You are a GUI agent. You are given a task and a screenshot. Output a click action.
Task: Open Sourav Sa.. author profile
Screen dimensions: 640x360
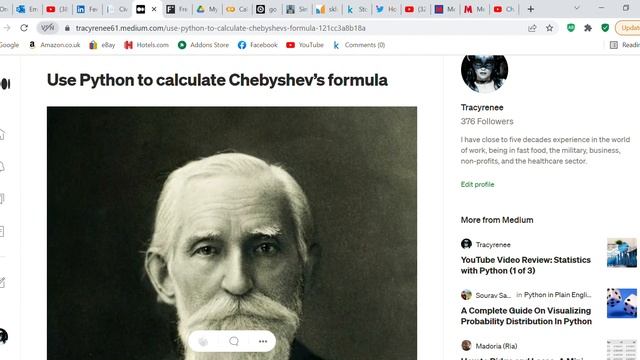493,295
